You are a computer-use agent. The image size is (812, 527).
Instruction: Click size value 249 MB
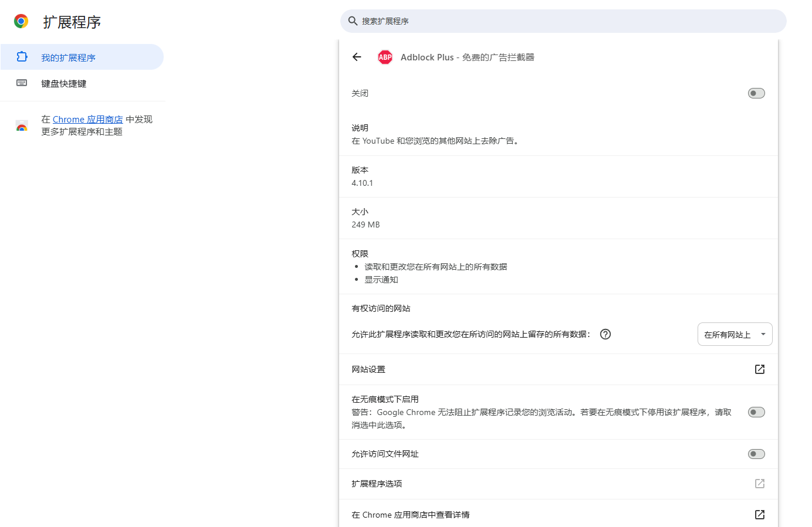(x=366, y=225)
